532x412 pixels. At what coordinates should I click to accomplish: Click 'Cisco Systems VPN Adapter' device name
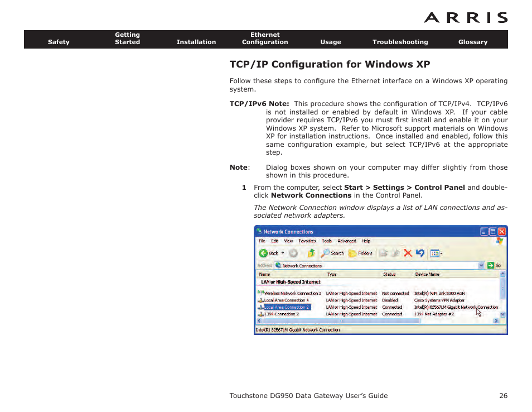[x=439, y=300]
